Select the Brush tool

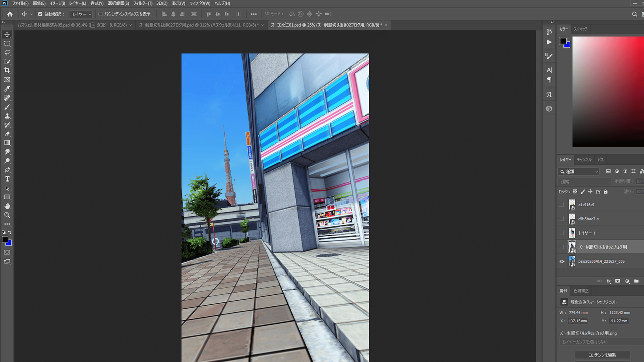[7, 107]
